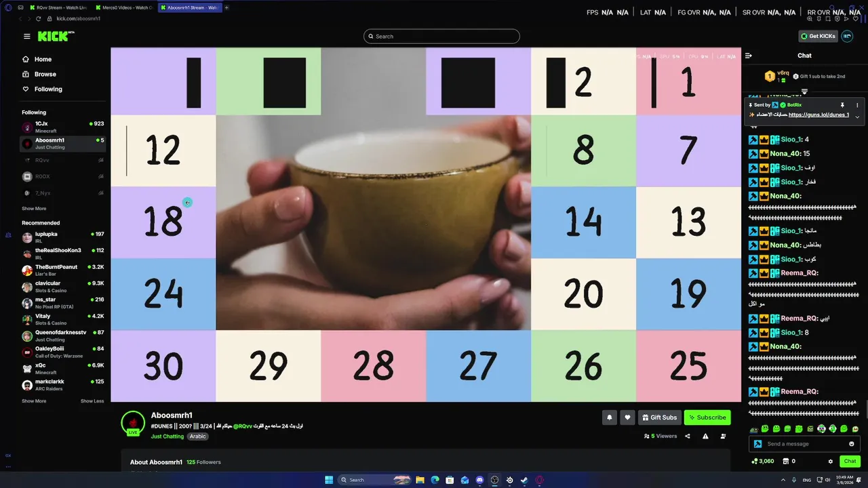This screenshot has width=868, height=488.
Task: Reload the page with refresh icon
Action: click(x=39, y=18)
